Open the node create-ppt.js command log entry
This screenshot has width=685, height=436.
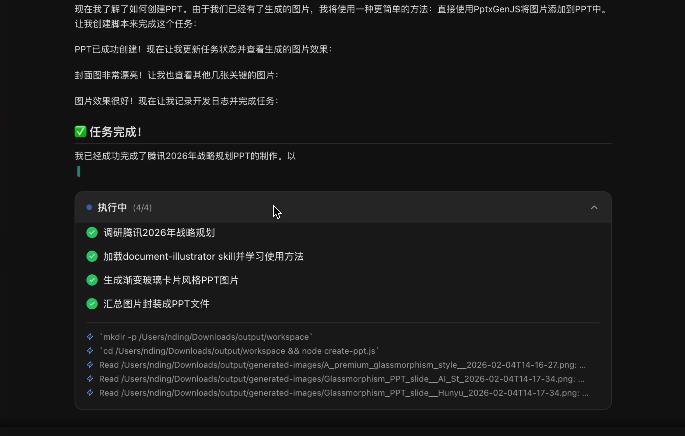240,351
